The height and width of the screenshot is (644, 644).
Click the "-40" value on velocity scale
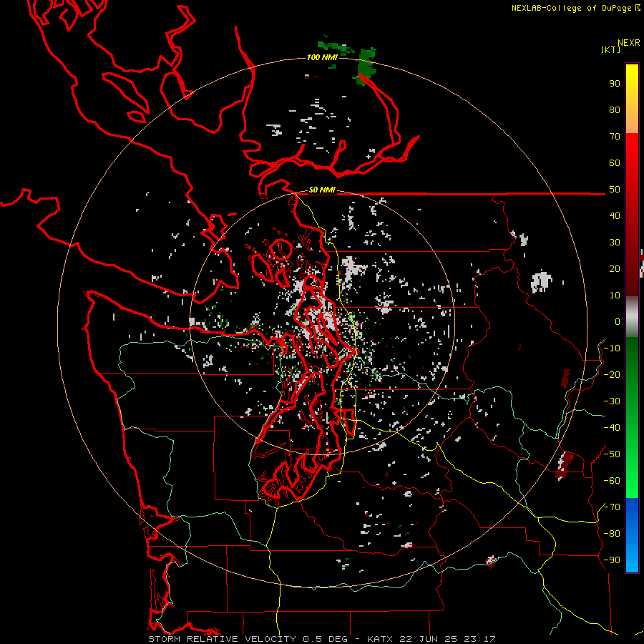click(613, 428)
